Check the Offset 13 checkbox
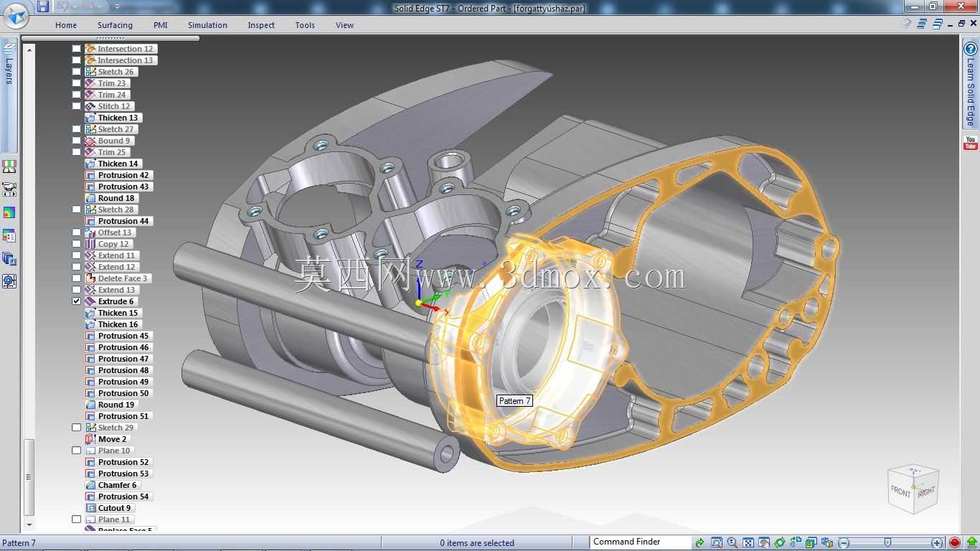The image size is (980, 551). click(77, 232)
